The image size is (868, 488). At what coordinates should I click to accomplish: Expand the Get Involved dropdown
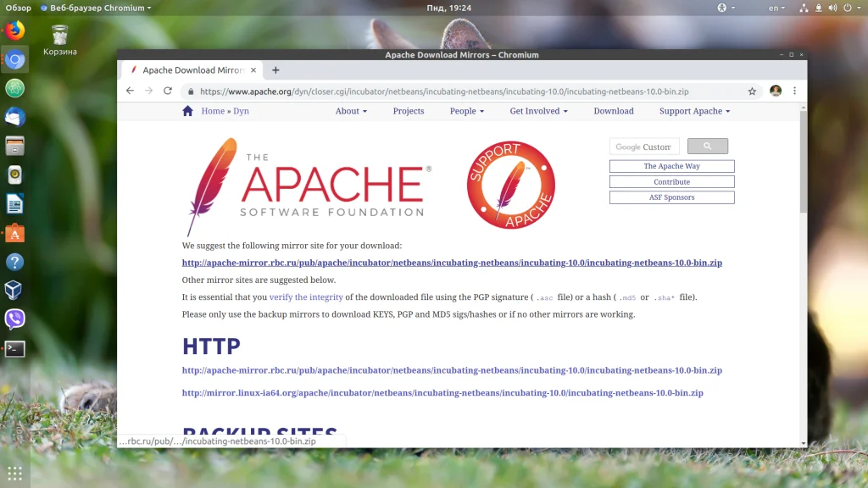(538, 111)
